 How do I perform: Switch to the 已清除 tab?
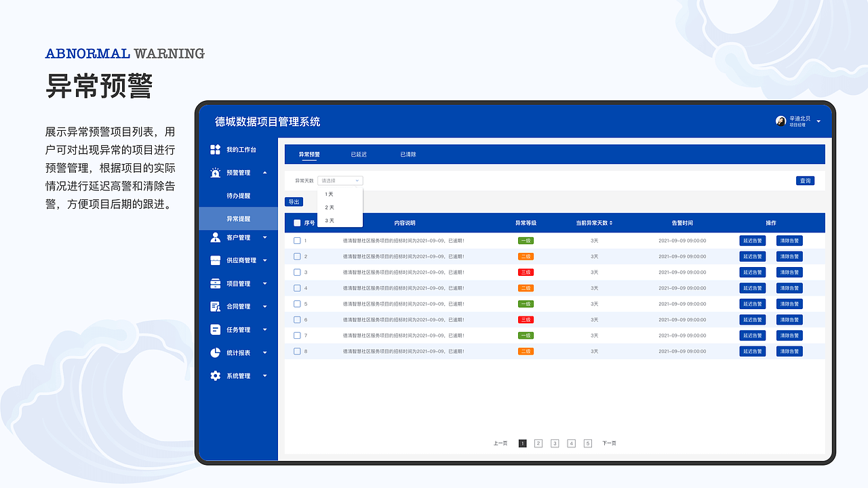408,155
